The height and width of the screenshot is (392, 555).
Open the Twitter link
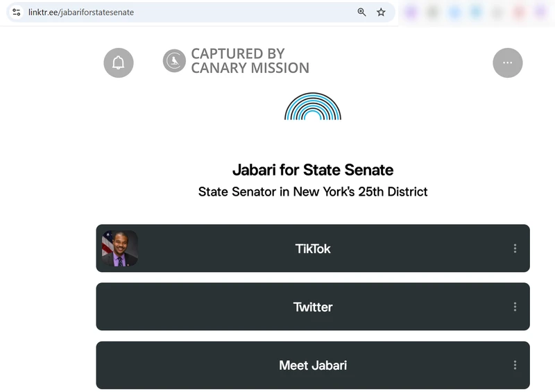[x=313, y=307]
